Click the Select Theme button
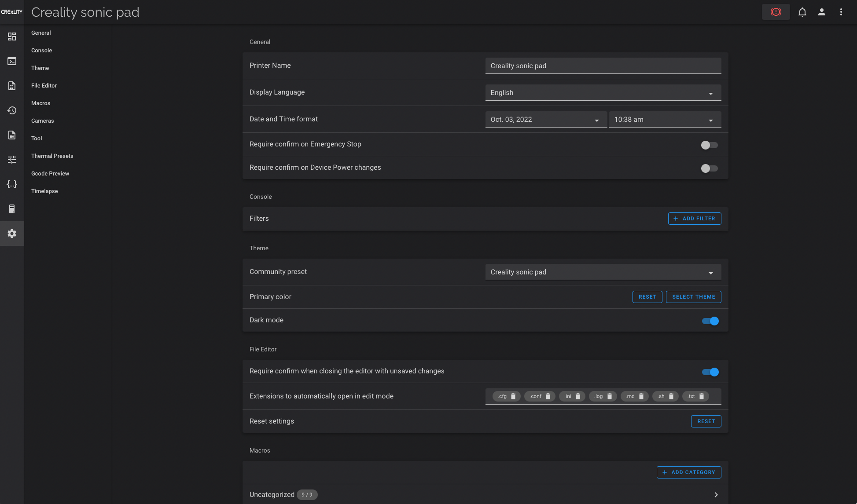Screen dimensions: 857x504 click(693, 297)
